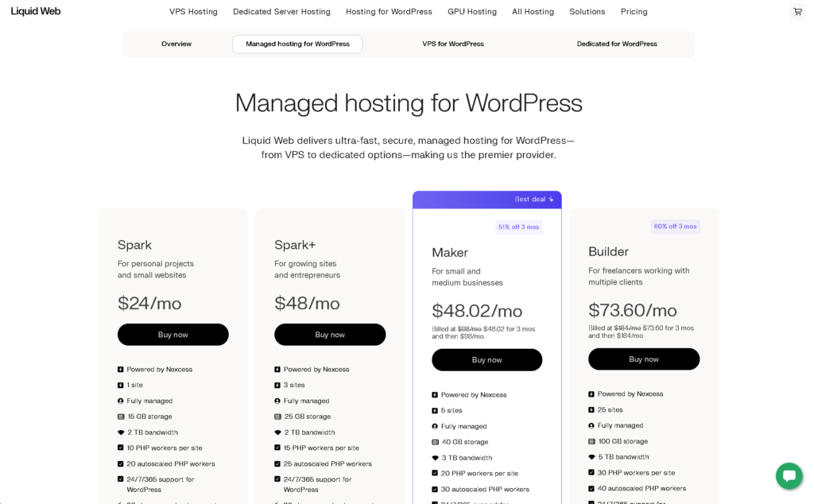Click the Spark plan title
This screenshot has width=814, height=504.
tap(134, 245)
